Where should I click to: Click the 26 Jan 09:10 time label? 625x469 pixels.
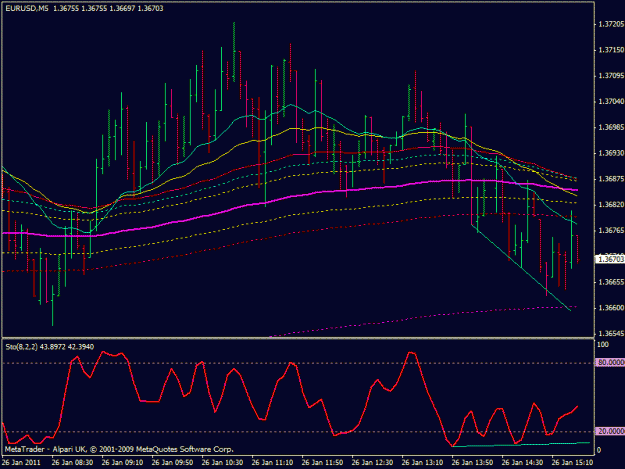tap(122, 463)
